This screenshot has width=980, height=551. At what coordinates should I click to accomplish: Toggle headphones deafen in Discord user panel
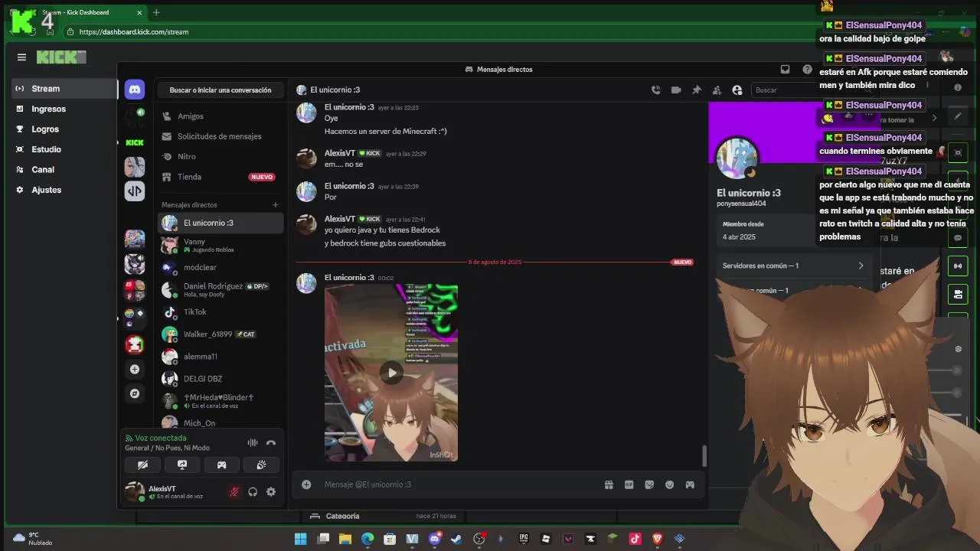pos(253,492)
